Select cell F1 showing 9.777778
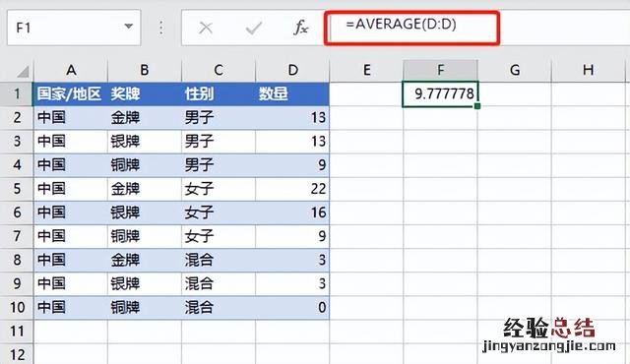The width and height of the screenshot is (630, 364). point(440,93)
